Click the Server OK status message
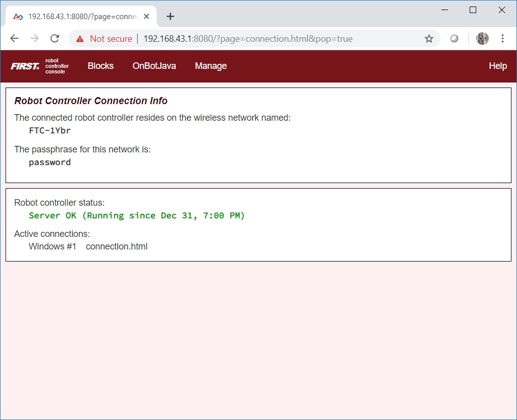 (136, 215)
